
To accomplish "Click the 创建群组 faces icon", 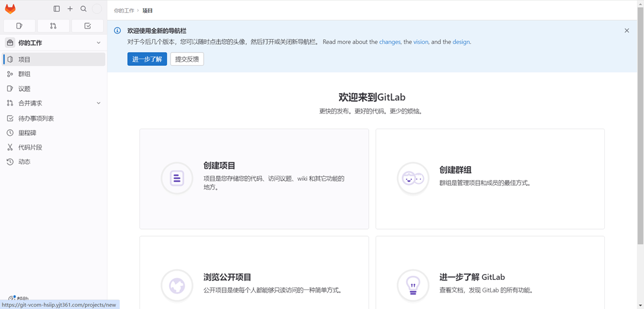I will pyautogui.click(x=413, y=178).
